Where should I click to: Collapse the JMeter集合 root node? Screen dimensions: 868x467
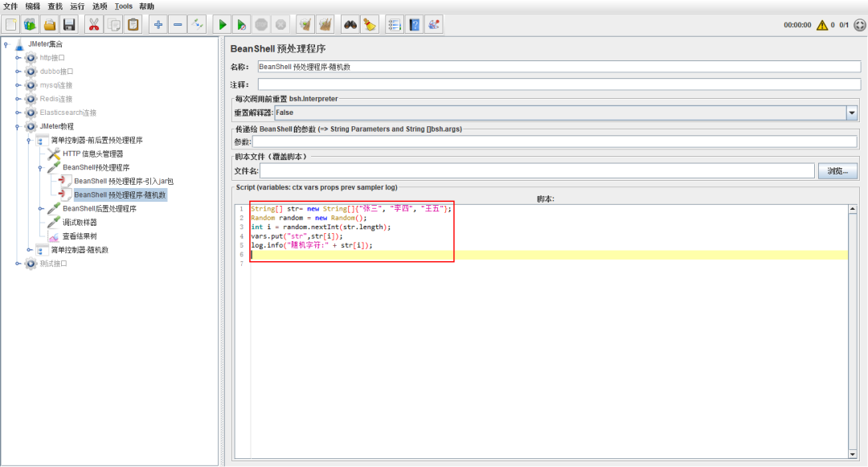click(x=6, y=43)
